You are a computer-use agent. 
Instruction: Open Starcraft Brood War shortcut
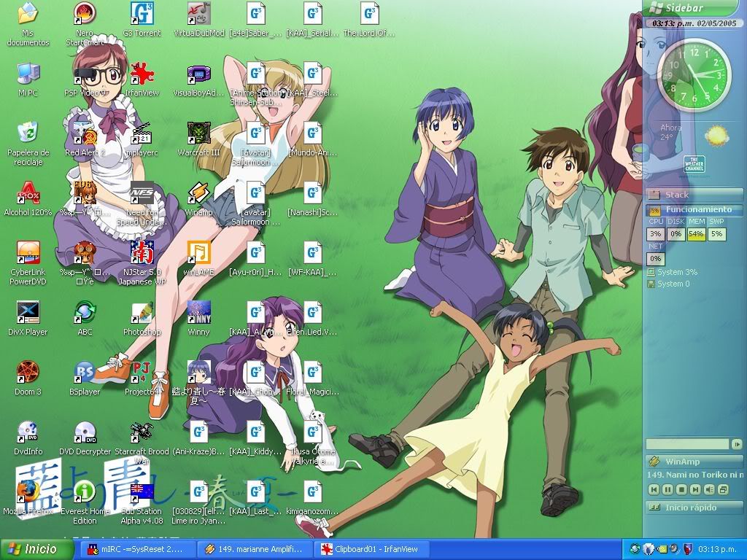click(142, 433)
